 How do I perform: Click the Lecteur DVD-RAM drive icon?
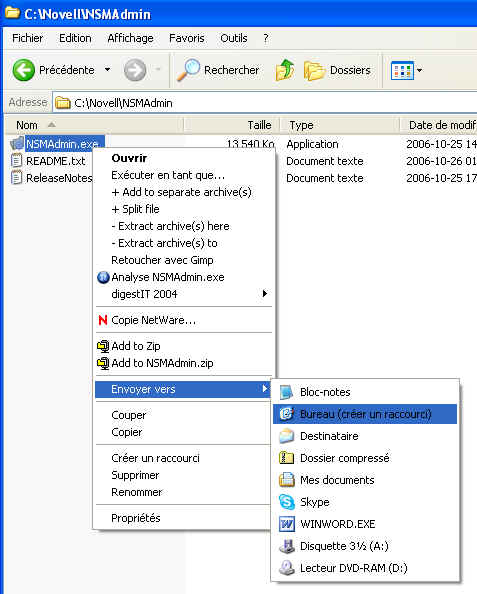tap(286, 568)
